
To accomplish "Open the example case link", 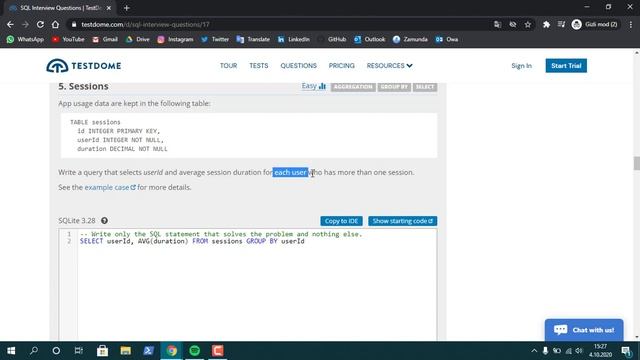I will [x=110, y=187].
